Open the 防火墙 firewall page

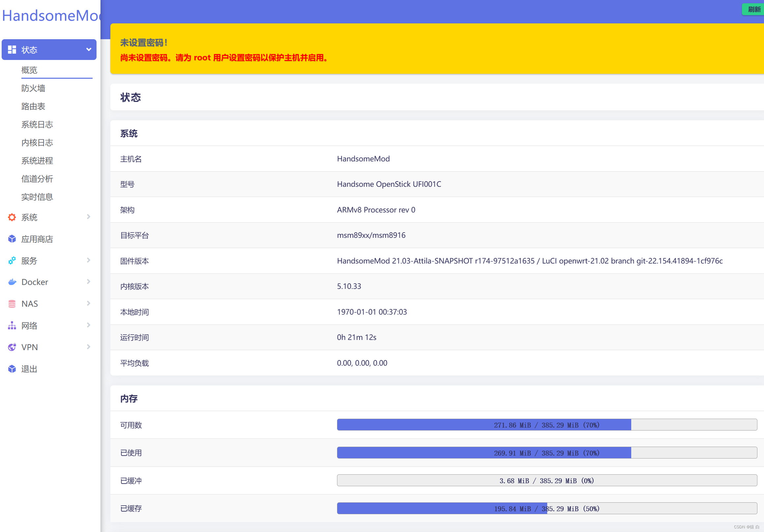[33, 88]
